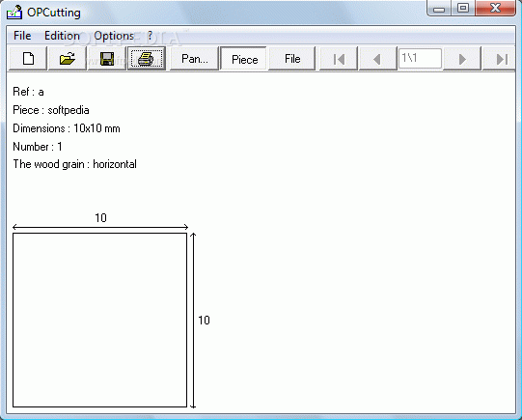Jump to the last page arrow

coord(500,59)
